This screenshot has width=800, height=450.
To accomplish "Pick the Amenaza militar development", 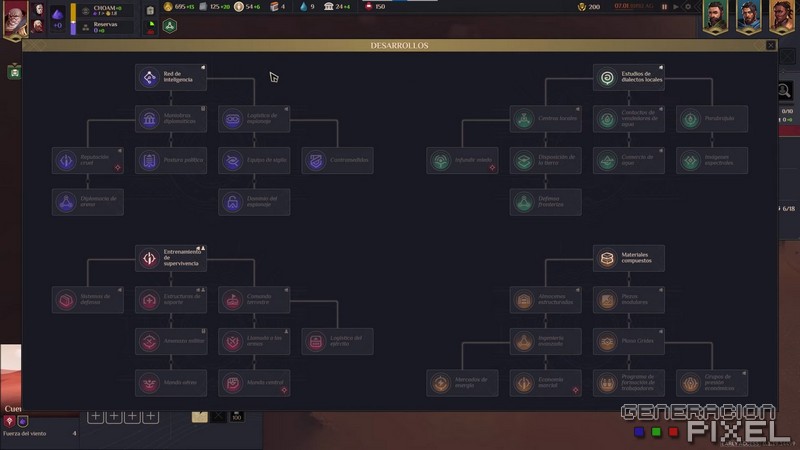I will click(171, 341).
